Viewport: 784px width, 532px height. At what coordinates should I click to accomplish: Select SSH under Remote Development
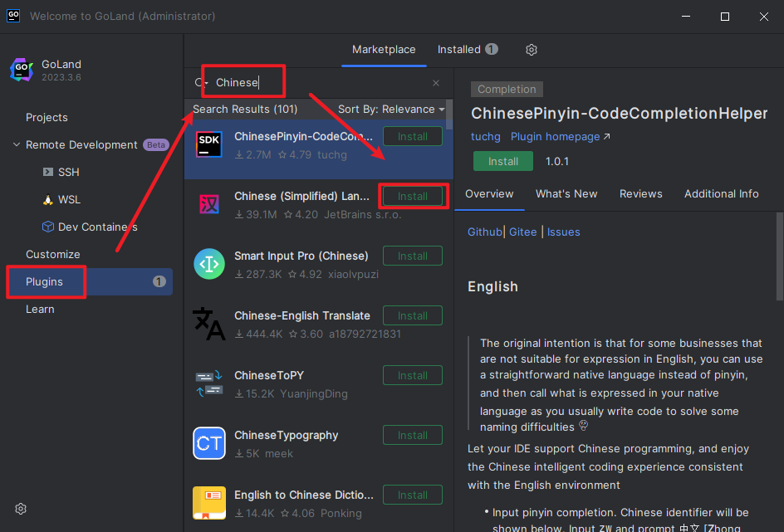[x=68, y=172]
